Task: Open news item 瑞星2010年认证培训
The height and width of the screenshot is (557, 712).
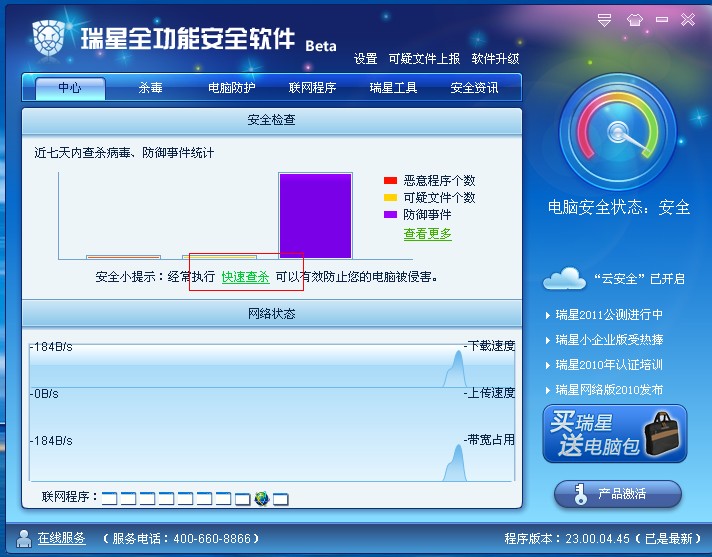Action: point(609,365)
